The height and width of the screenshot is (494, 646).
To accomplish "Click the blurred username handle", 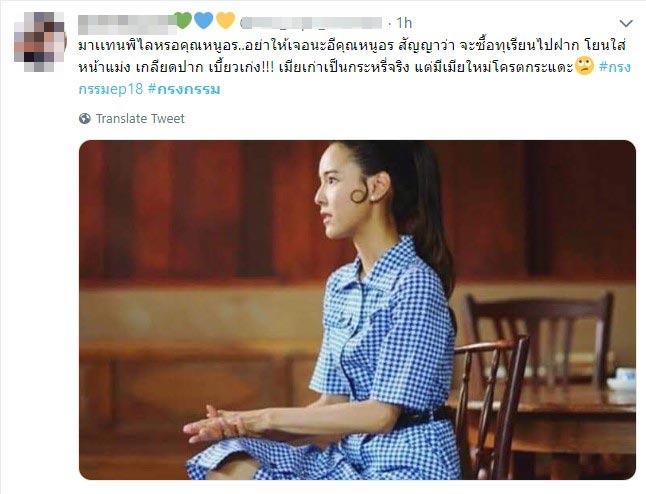I will pyautogui.click(x=311, y=23).
